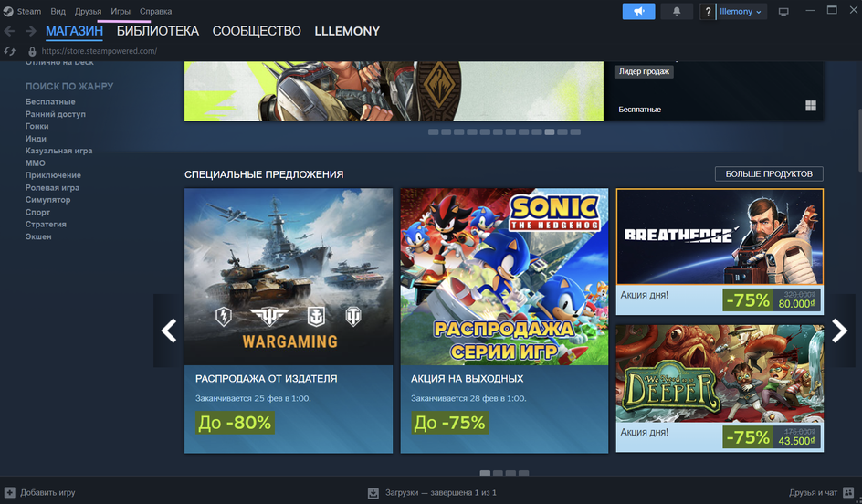Screen dimensions: 862x504
Task: Open the announcements megaphone button
Action: coord(638,11)
